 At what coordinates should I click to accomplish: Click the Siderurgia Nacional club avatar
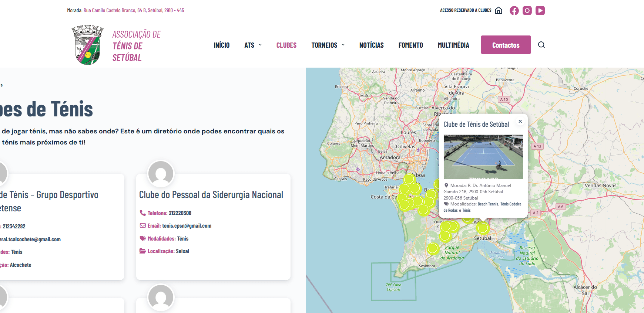tap(161, 174)
